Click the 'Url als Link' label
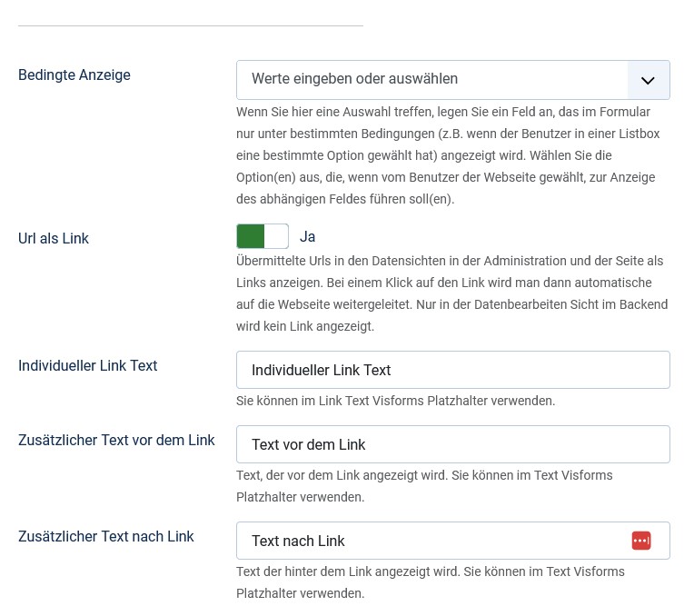This screenshot has height=616, width=694. pos(54,238)
